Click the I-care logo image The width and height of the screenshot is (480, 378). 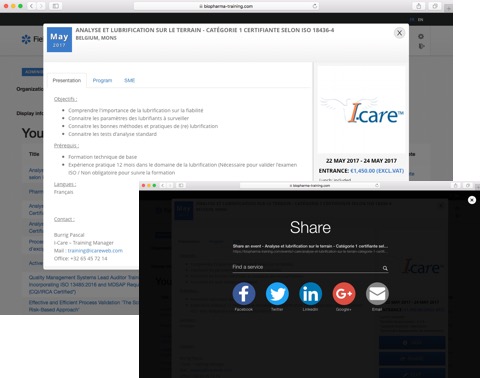click(362, 111)
